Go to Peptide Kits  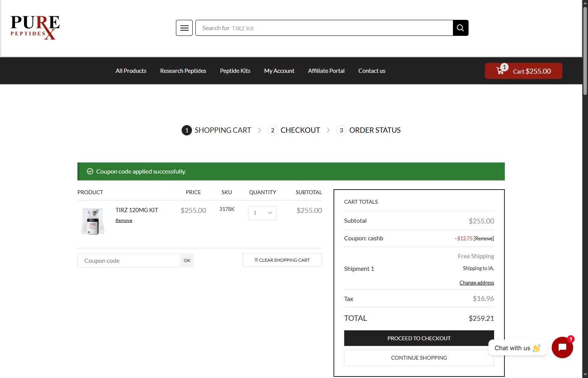pyautogui.click(x=235, y=71)
